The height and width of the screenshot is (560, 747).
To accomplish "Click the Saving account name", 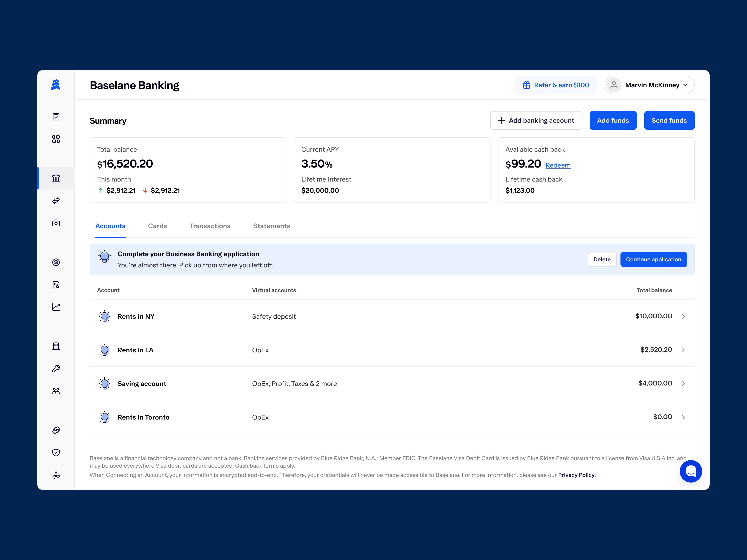I will pyautogui.click(x=142, y=384).
